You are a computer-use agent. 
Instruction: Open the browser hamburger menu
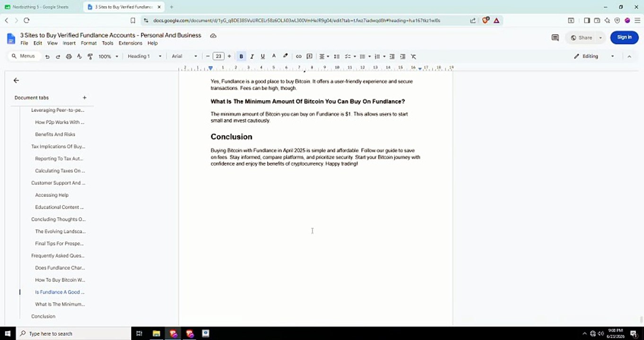click(637, 20)
